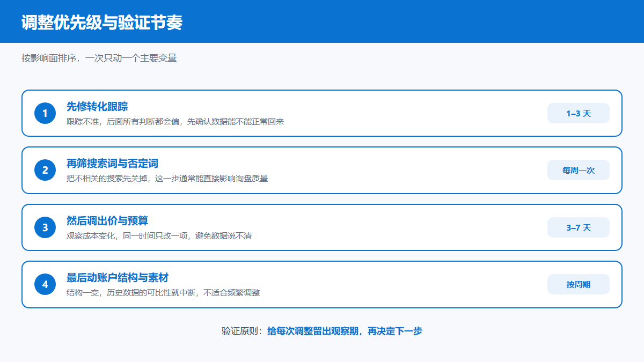
Task: Select the "1–3 天" badge
Action: pos(579,113)
